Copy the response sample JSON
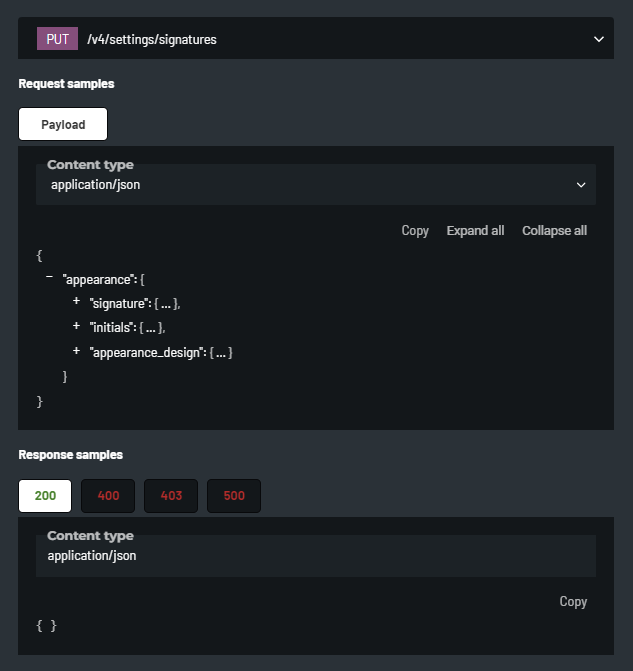 573,601
